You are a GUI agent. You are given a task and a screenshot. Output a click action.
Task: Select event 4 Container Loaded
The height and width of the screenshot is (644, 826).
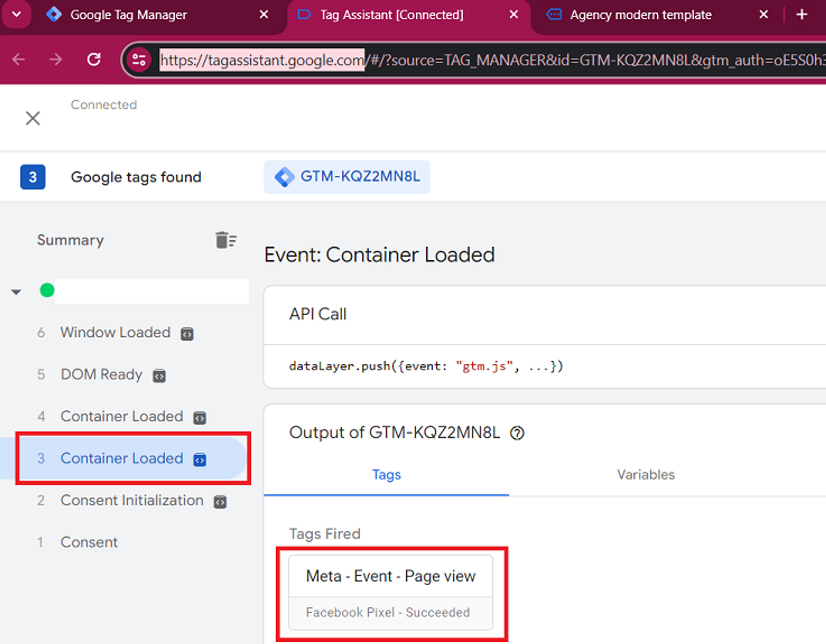(121, 416)
